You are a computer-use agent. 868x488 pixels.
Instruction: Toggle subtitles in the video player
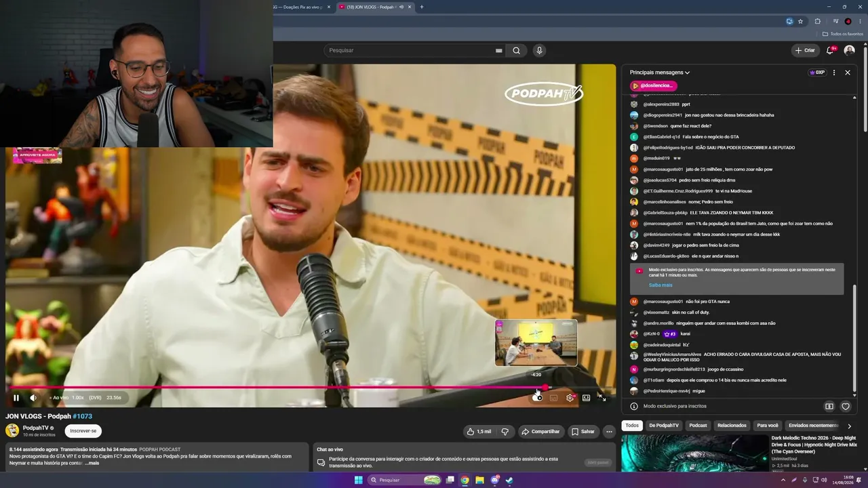coord(553,398)
